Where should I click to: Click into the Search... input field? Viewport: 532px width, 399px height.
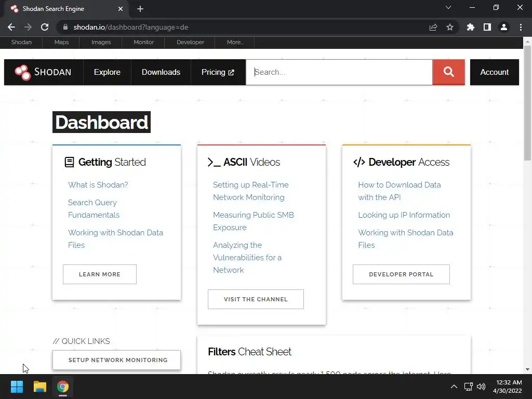(x=339, y=72)
